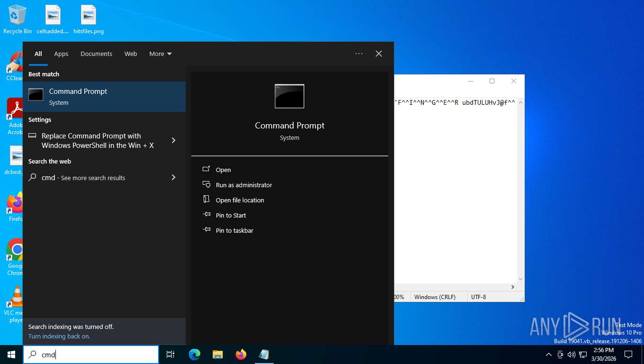The image size is (644, 364).
Task: Open Task View on the taskbar
Action: [170, 355]
